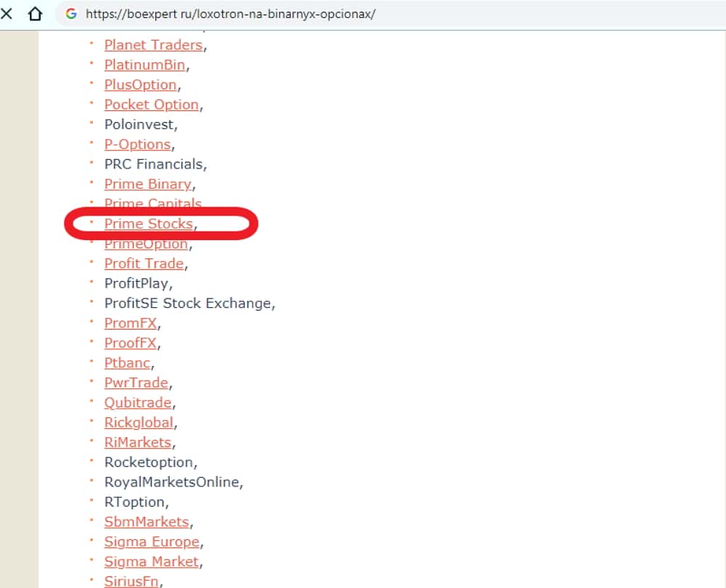This screenshot has height=588, width=726.
Task: Open the PromFX link
Action: click(x=131, y=323)
